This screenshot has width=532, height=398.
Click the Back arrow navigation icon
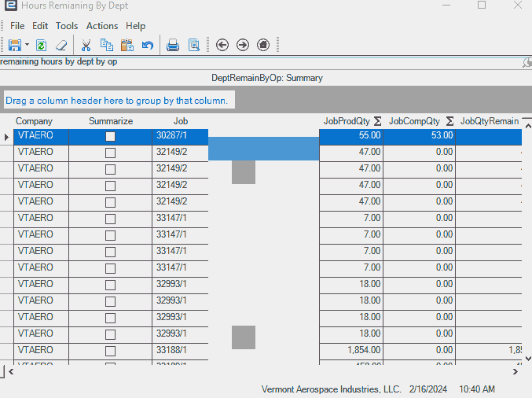coord(222,45)
